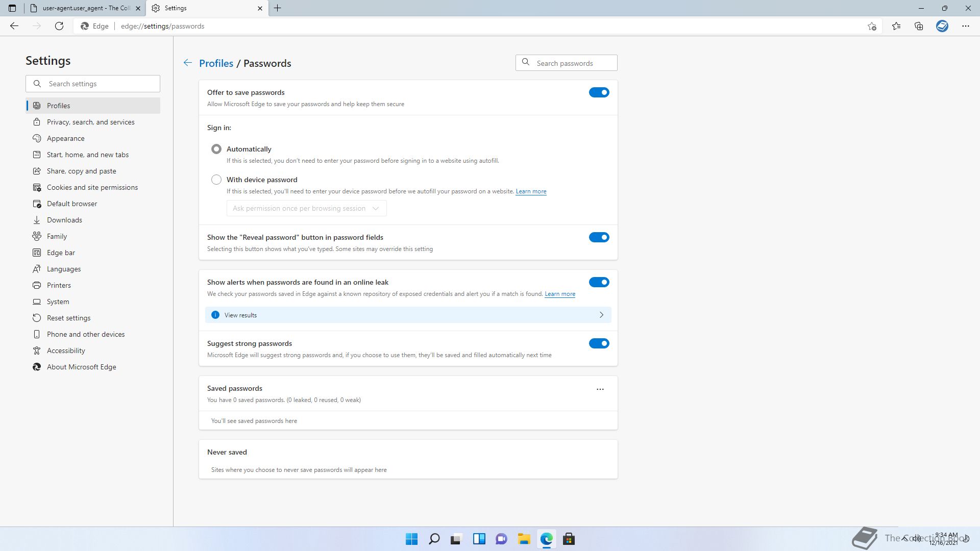Open taskbar Search icon
Screen dimensions: 980x551
pos(434,539)
